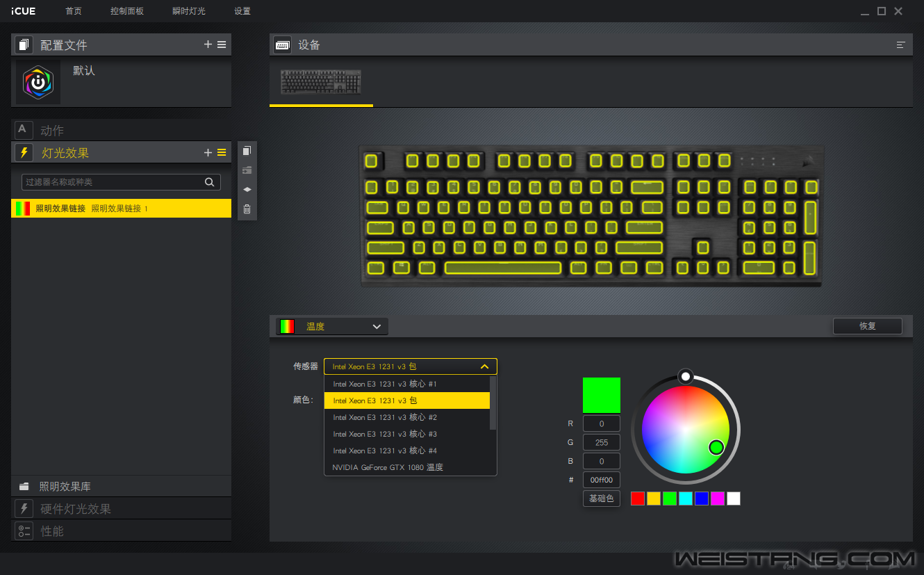Pick the white basic color swatch
924x575 pixels.
coord(734,499)
